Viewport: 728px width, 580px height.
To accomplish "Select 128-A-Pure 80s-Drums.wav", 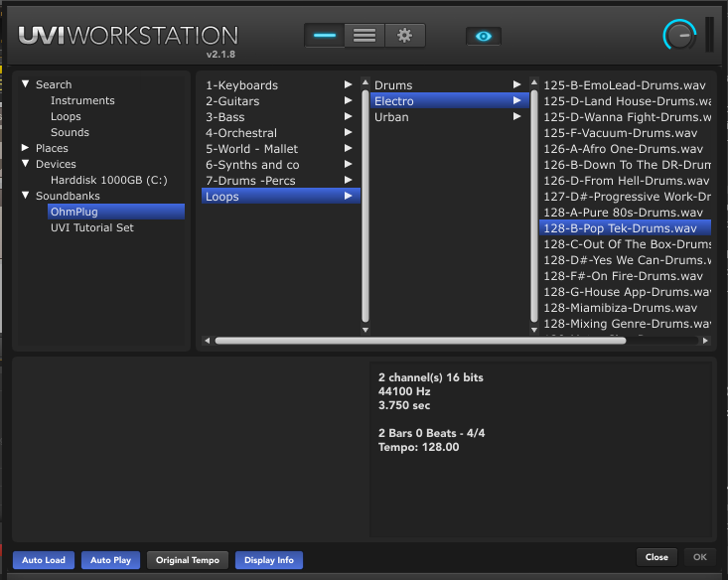I will click(x=625, y=213).
